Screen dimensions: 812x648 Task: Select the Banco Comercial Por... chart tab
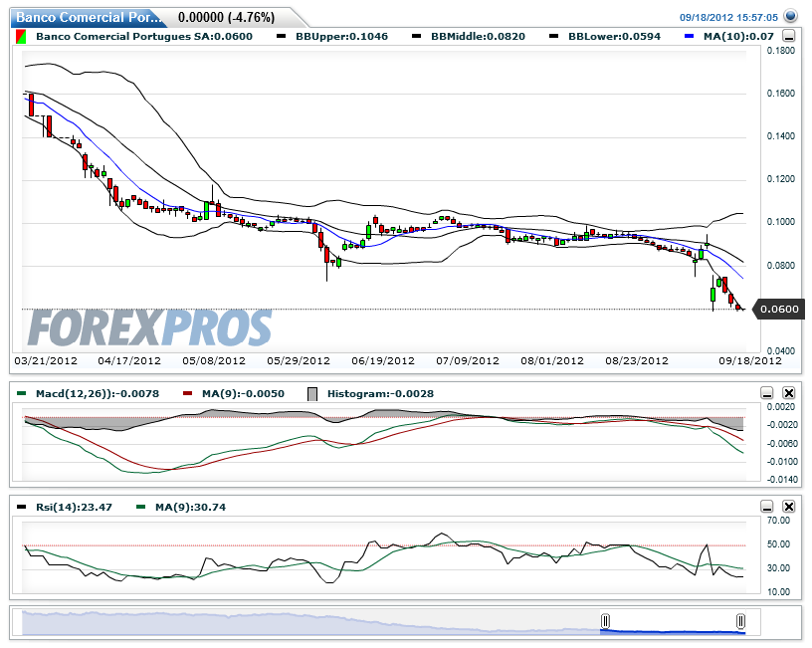pos(88,18)
